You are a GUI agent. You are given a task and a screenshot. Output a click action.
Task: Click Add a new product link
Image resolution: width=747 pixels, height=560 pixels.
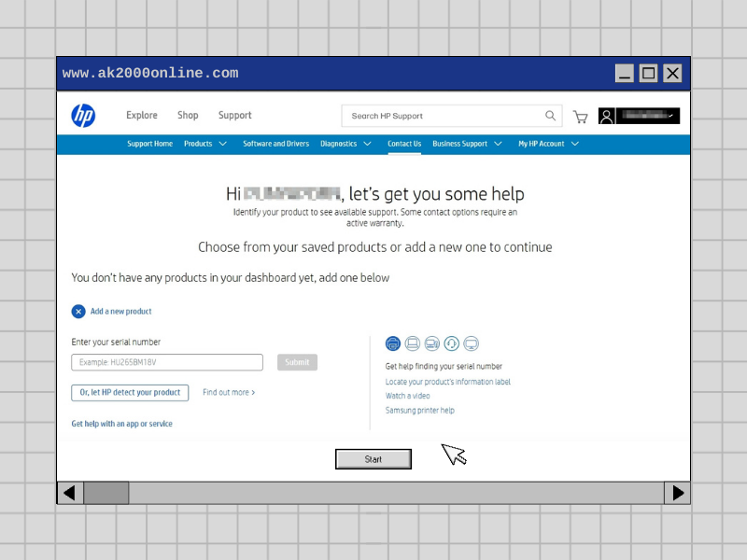tap(121, 312)
